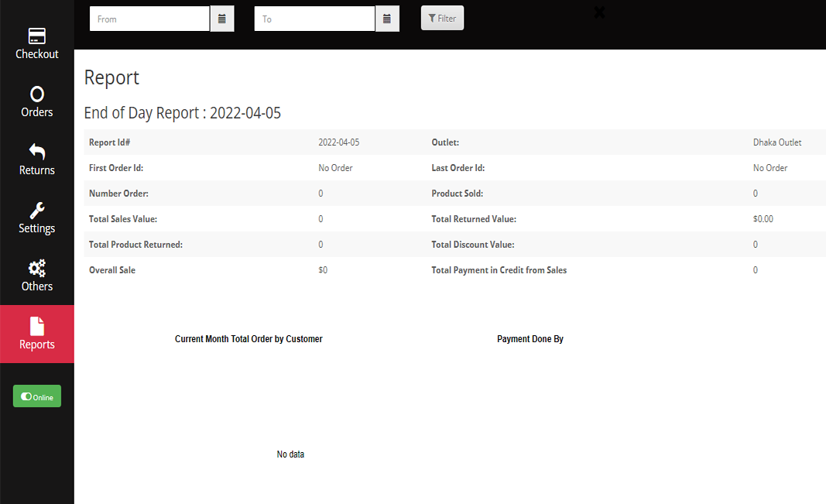Select the Total Returned Value amount $0.00

[x=763, y=219]
